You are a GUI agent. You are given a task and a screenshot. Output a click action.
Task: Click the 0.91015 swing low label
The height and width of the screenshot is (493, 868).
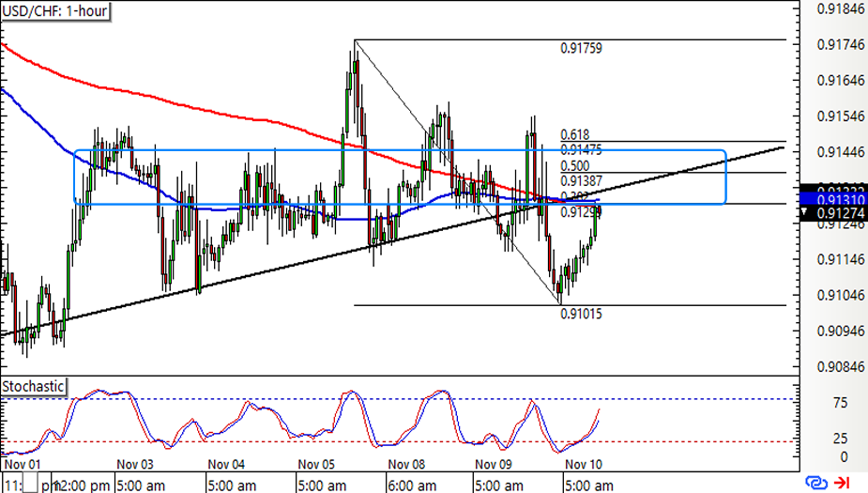pyautogui.click(x=581, y=314)
